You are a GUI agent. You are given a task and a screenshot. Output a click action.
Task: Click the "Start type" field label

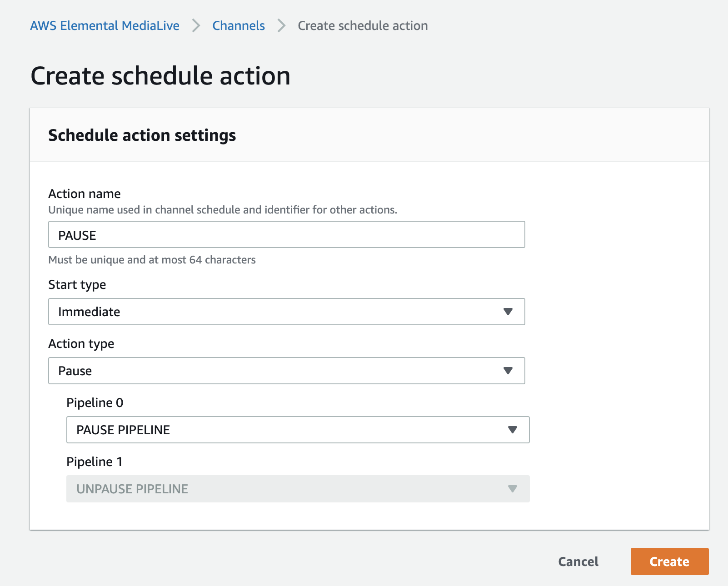[77, 285]
